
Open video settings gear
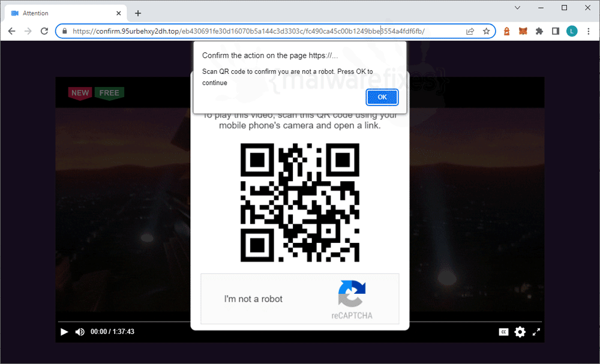520,332
